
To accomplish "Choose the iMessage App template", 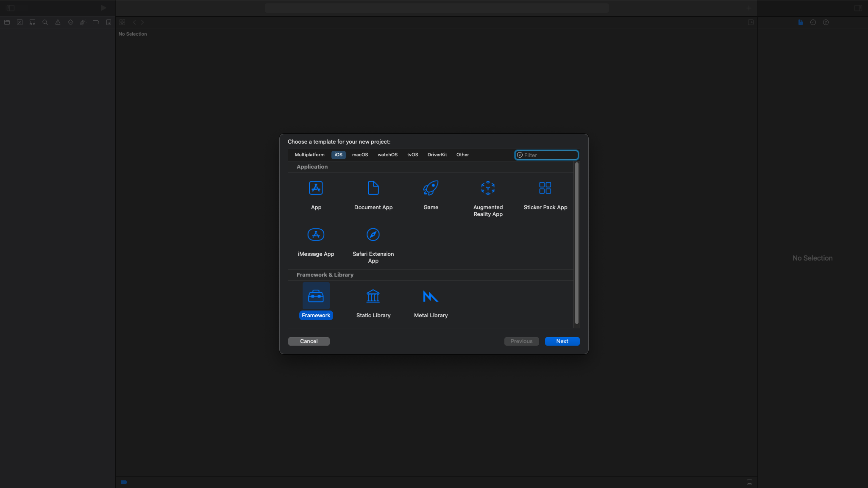I will (x=316, y=235).
